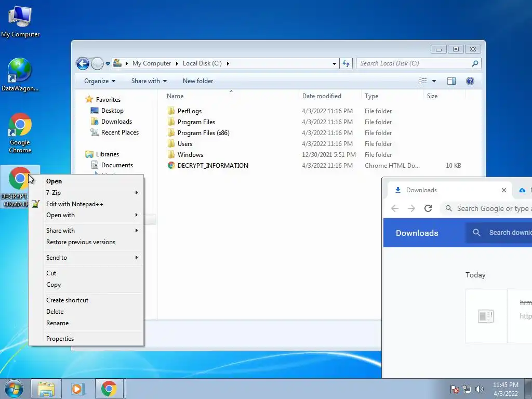Toggle the preview pane icon
The image size is (532, 399).
451,81
